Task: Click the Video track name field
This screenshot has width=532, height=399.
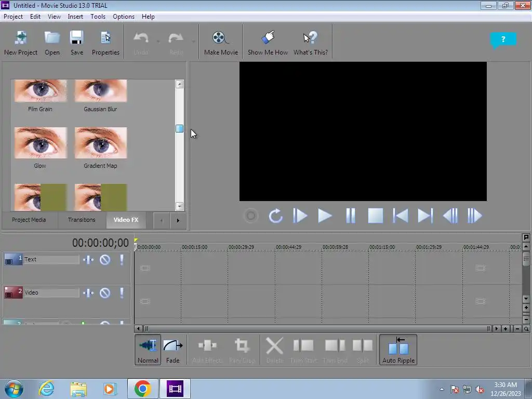Action: [51, 292]
